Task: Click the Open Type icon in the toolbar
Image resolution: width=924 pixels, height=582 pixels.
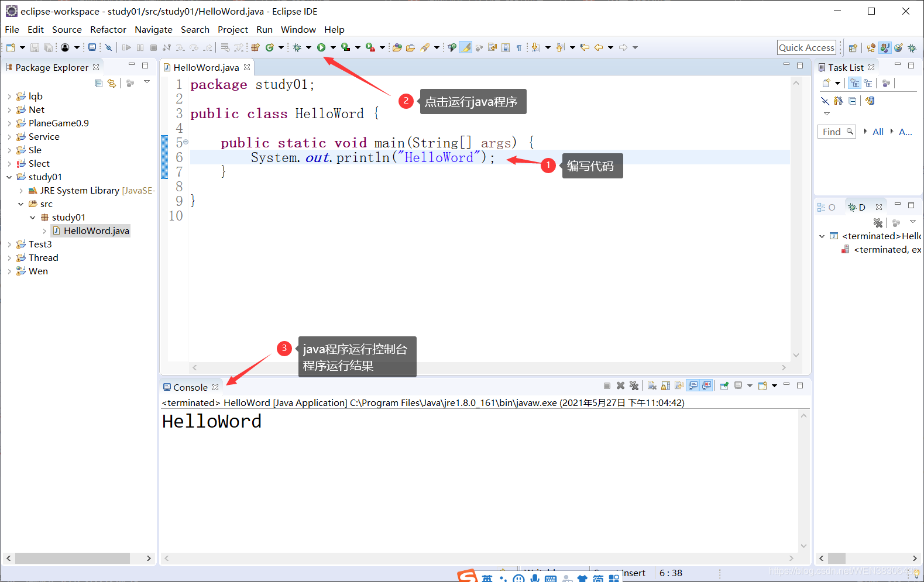Action: point(397,47)
